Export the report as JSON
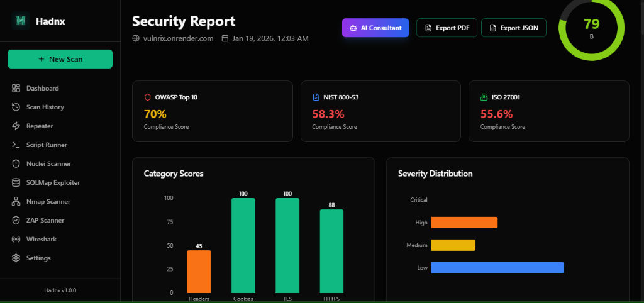 (514, 28)
